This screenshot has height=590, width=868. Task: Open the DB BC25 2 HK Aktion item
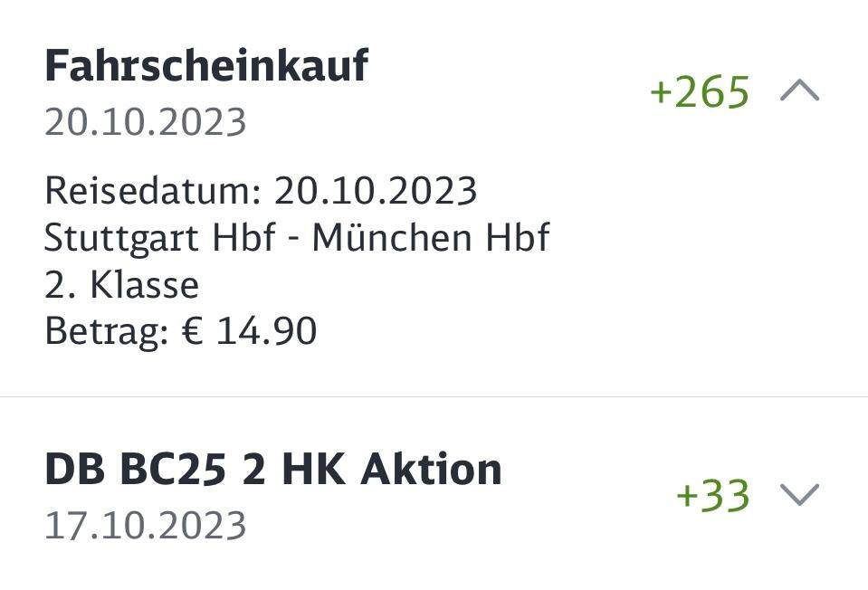point(271,469)
